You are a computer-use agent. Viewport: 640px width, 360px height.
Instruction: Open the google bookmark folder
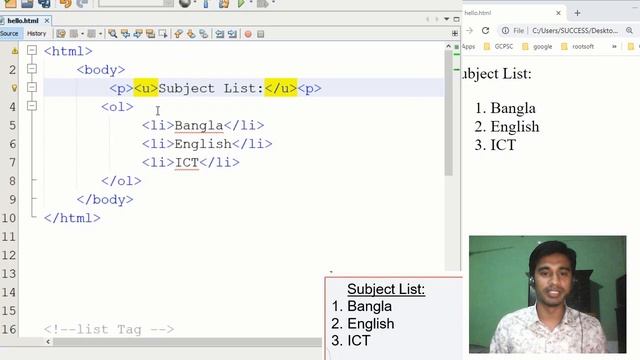(x=537, y=47)
